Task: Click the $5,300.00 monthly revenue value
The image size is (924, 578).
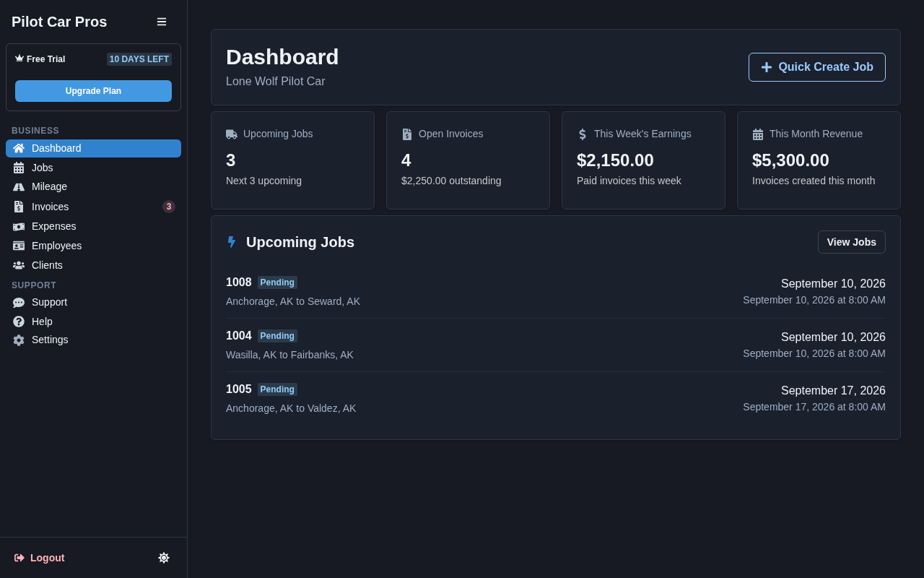Action: click(x=790, y=160)
